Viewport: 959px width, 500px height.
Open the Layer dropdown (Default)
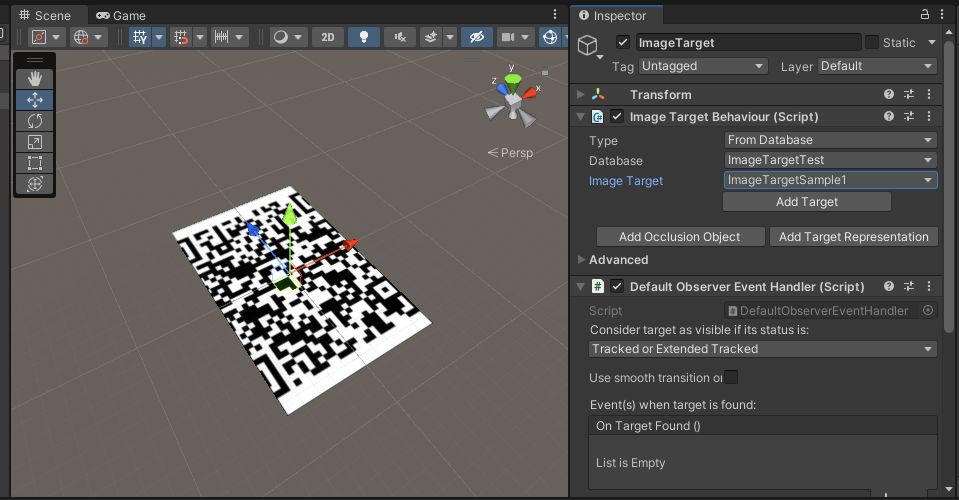click(x=877, y=66)
